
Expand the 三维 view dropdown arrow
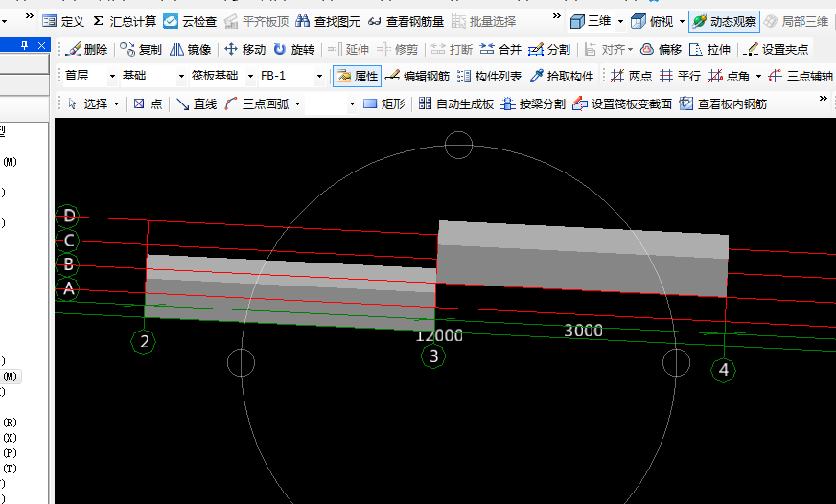coord(620,22)
